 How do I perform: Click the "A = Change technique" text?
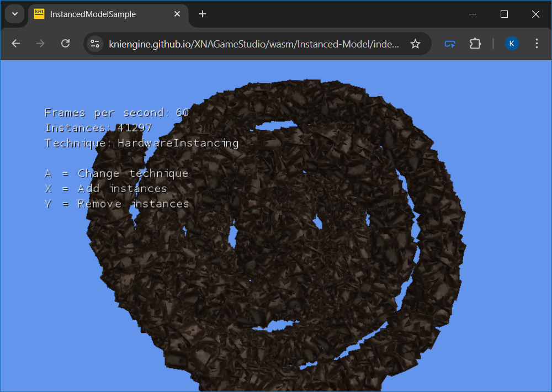coord(116,173)
